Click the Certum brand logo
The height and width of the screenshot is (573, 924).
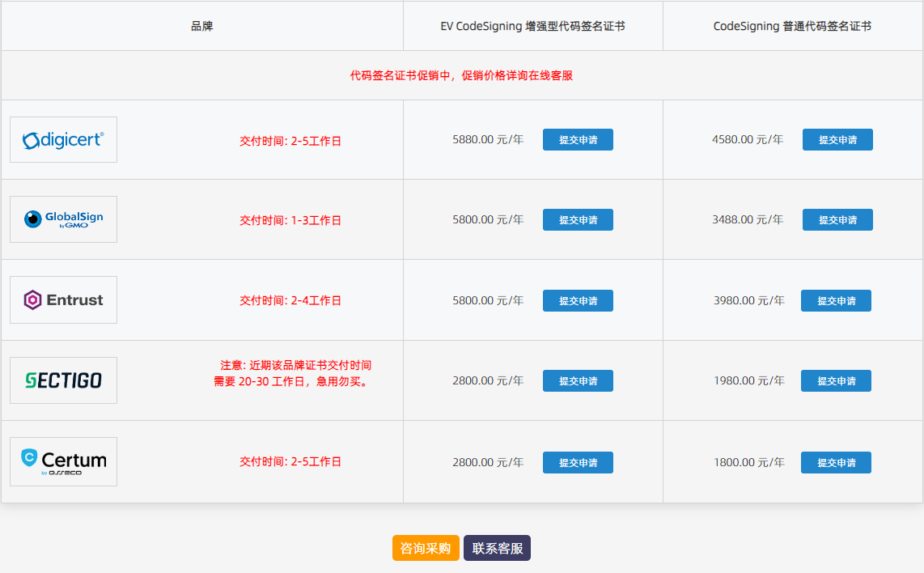click(x=64, y=461)
